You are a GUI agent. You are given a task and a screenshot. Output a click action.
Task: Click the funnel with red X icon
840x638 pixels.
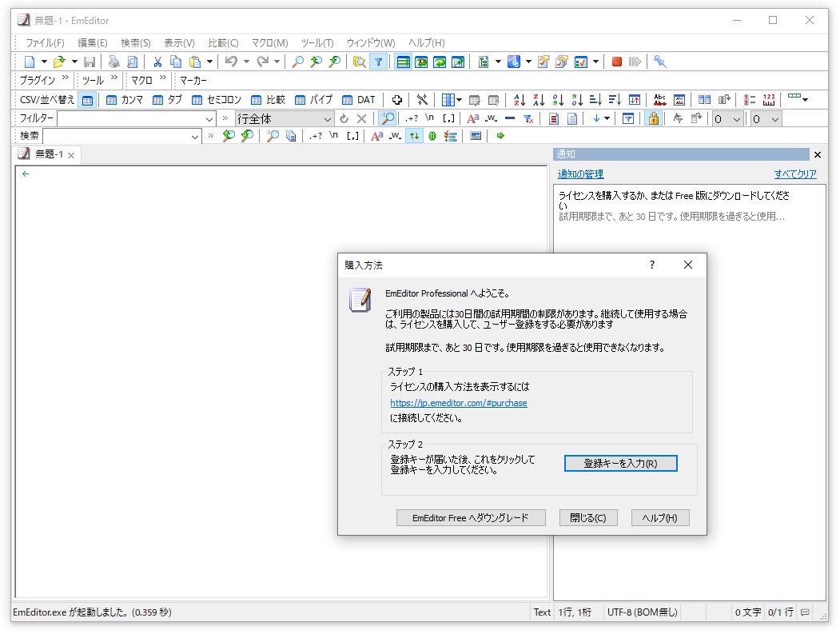pos(528,118)
